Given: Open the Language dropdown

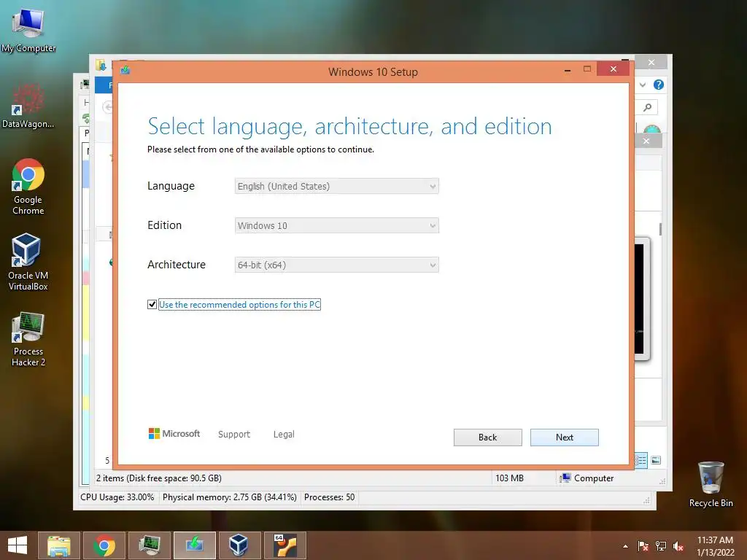Looking at the screenshot, I should tap(337, 186).
